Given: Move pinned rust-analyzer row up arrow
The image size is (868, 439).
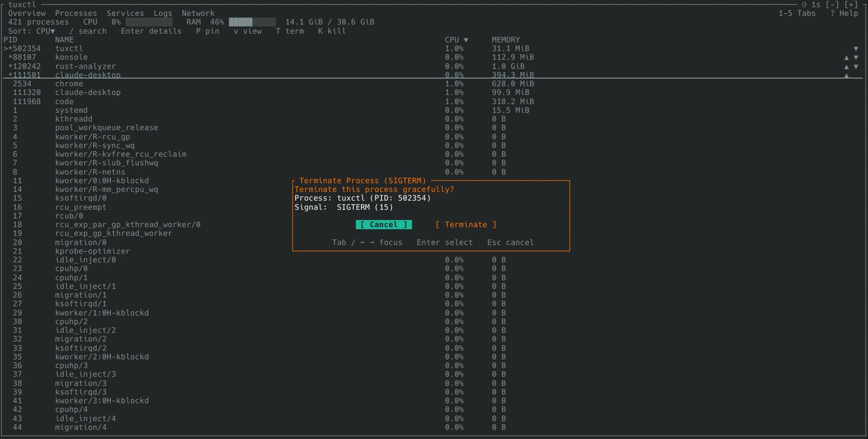Looking at the screenshot, I should coord(847,67).
